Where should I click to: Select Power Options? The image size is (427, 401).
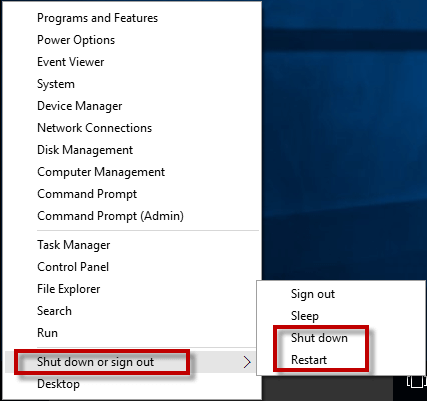point(76,40)
